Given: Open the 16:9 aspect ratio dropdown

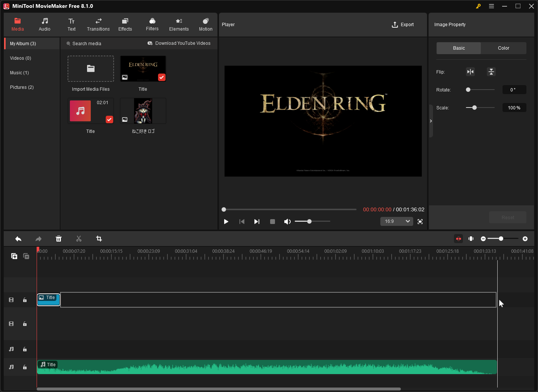Looking at the screenshot, I should [397, 221].
